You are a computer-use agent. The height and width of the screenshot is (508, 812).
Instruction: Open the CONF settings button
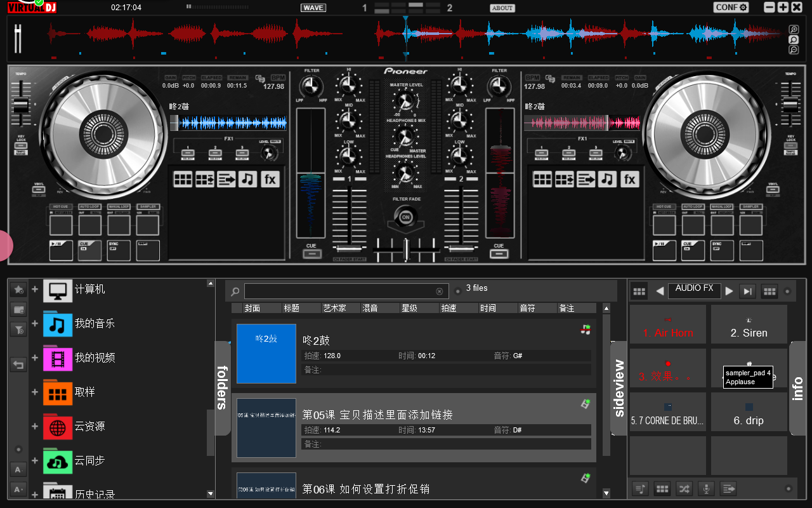731,8
